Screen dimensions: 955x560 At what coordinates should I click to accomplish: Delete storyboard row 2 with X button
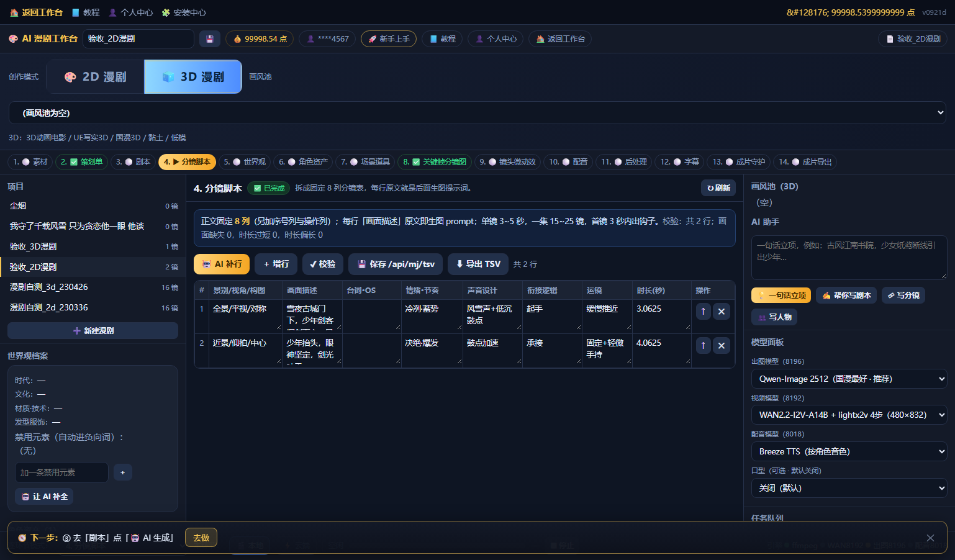coord(722,345)
